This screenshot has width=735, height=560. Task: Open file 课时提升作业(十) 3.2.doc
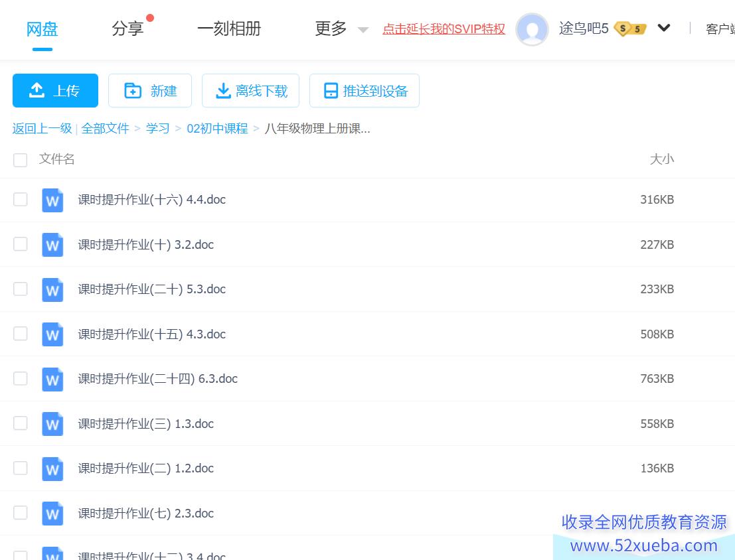click(x=146, y=245)
